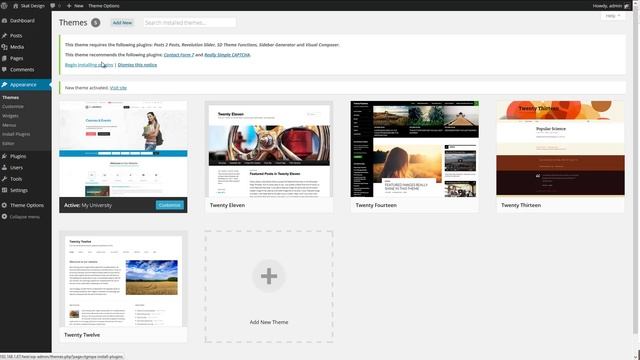
Task: Click the Twenty Twelve theme name
Action: (82, 335)
